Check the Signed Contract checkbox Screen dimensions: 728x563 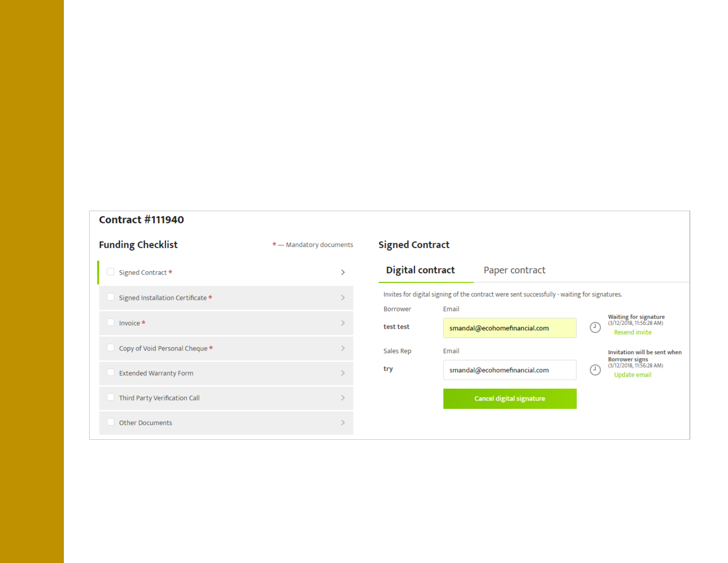(111, 272)
